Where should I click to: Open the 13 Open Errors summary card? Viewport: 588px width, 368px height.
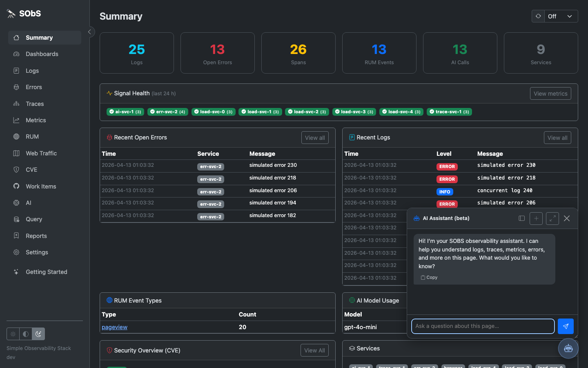tap(218, 53)
